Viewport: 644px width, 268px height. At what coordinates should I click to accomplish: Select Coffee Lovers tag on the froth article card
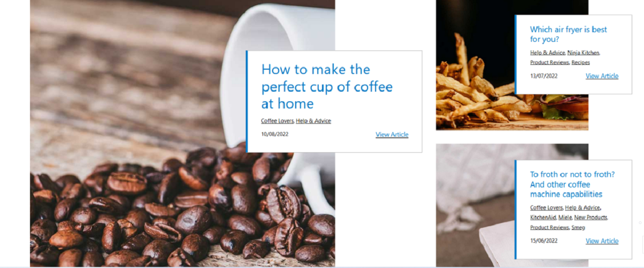546,207
